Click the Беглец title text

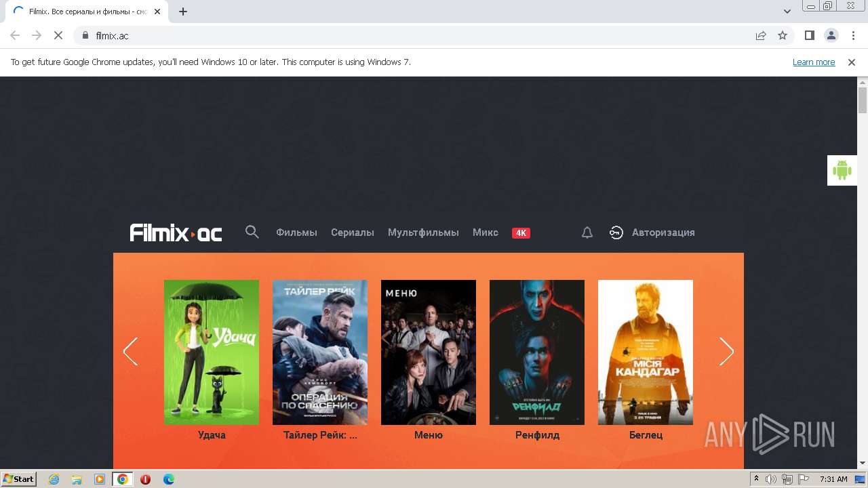click(646, 435)
